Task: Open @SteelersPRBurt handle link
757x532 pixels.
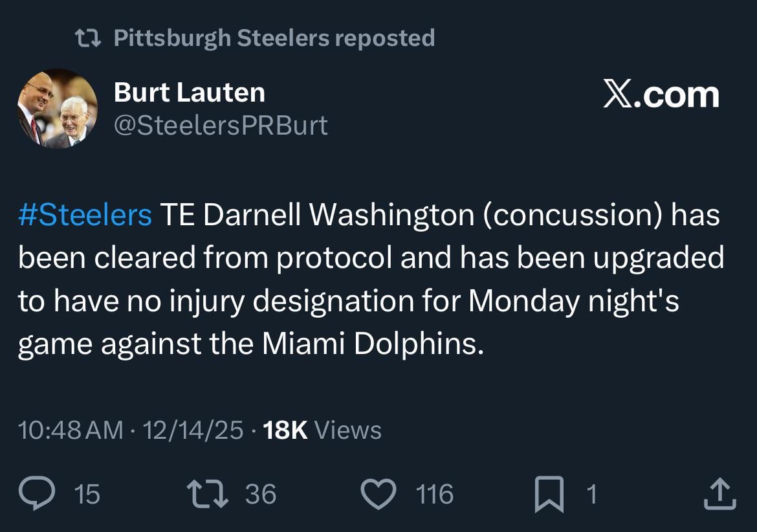Action: click(220, 125)
